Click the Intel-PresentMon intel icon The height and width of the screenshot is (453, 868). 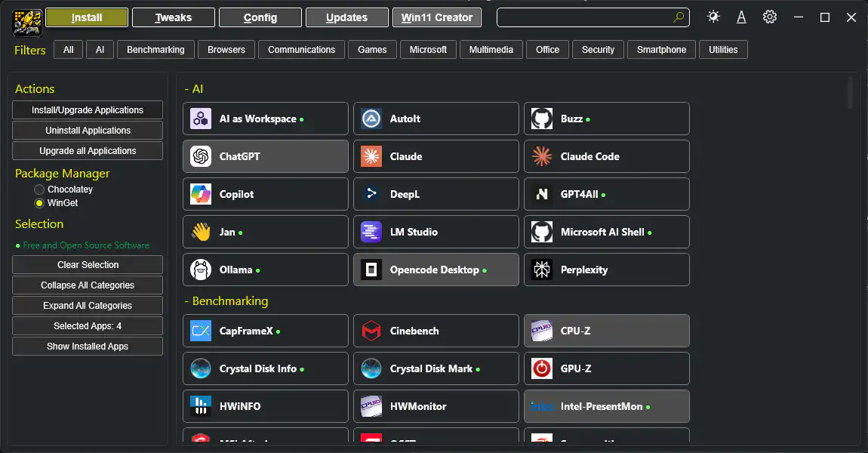[541, 406]
